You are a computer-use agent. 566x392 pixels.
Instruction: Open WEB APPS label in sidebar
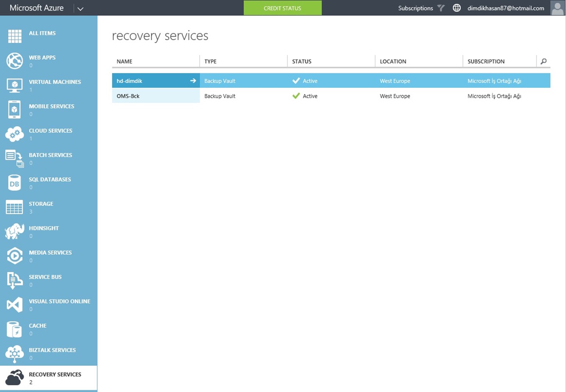(x=42, y=57)
